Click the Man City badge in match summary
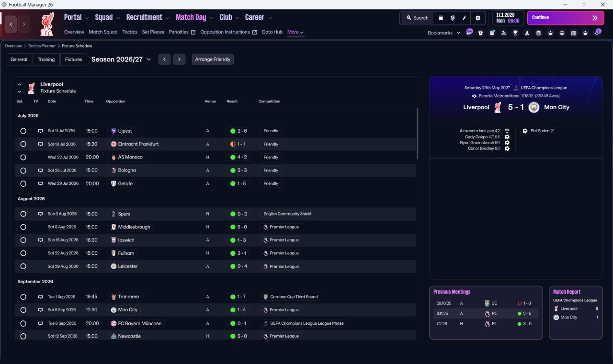 pos(534,107)
